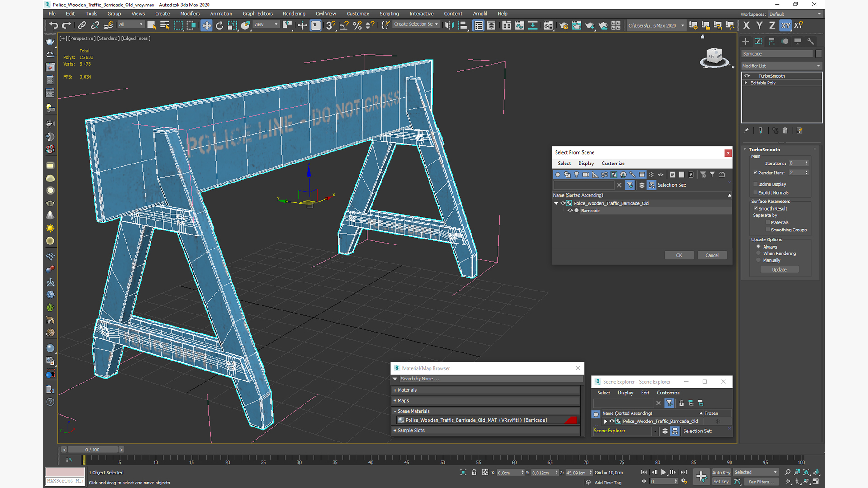Screen dimensions: 868x488
Task: Click the Pin Stack icon under modifier list
Action: click(746, 131)
